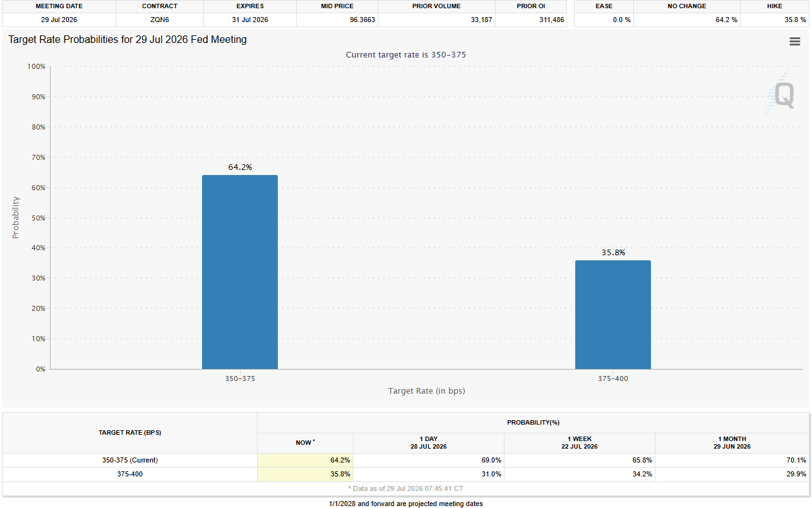
Task: Select the 1 WEEK 22 JUL 2026 header
Action: pyautogui.click(x=580, y=442)
